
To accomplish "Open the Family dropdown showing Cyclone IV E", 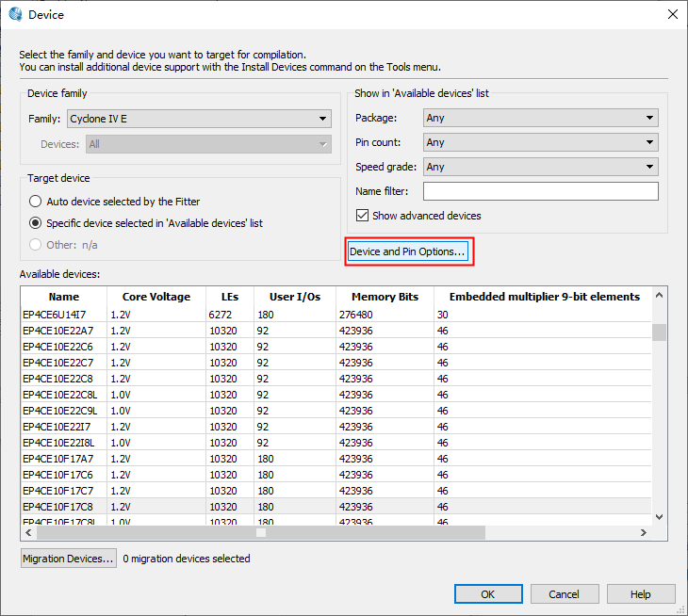I will pos(198,119).
